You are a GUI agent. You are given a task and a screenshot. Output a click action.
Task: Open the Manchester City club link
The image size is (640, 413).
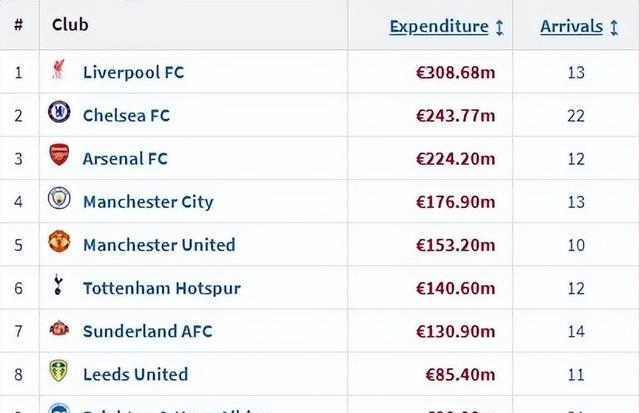[x=148, y=202]
